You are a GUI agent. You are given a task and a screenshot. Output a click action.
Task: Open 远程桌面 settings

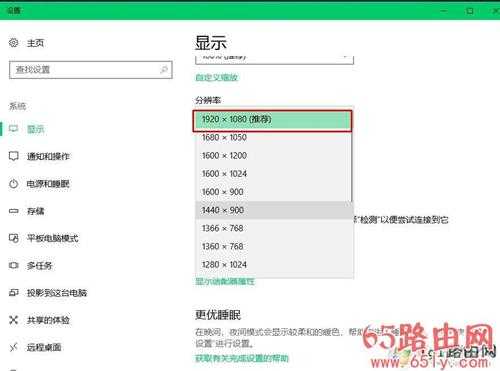click(44, 348)
